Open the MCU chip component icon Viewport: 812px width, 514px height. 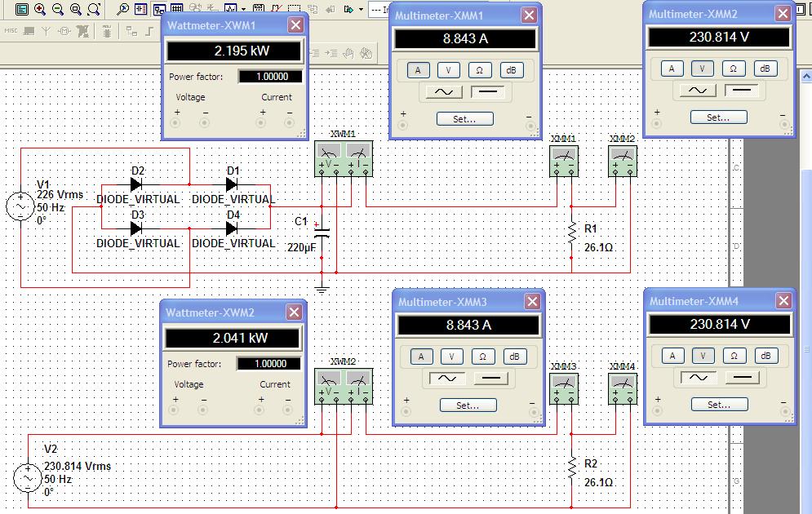[x=107, y=32]
